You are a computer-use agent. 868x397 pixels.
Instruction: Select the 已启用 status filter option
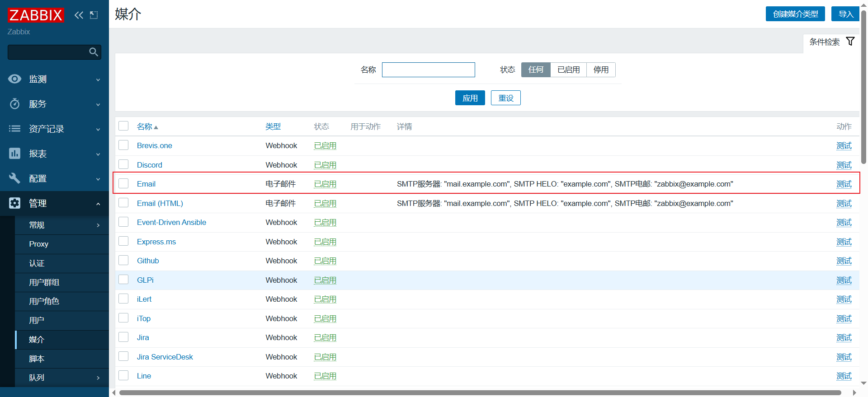(x=568, y=70)
